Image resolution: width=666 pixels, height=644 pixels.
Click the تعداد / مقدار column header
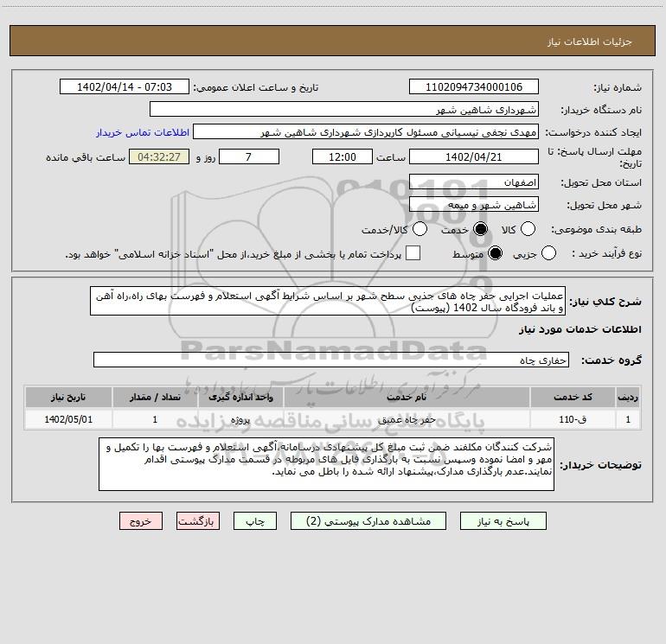pyautogui.click(x=155, y=398)
